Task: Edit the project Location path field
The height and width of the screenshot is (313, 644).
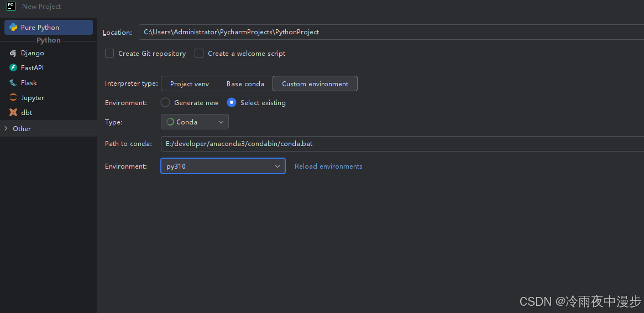Action: tap(391, 32)
